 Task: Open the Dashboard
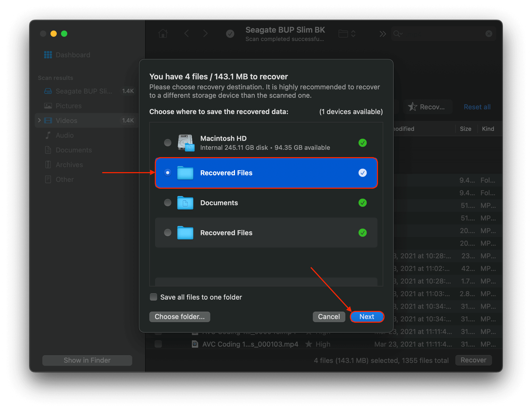(73, 55)
